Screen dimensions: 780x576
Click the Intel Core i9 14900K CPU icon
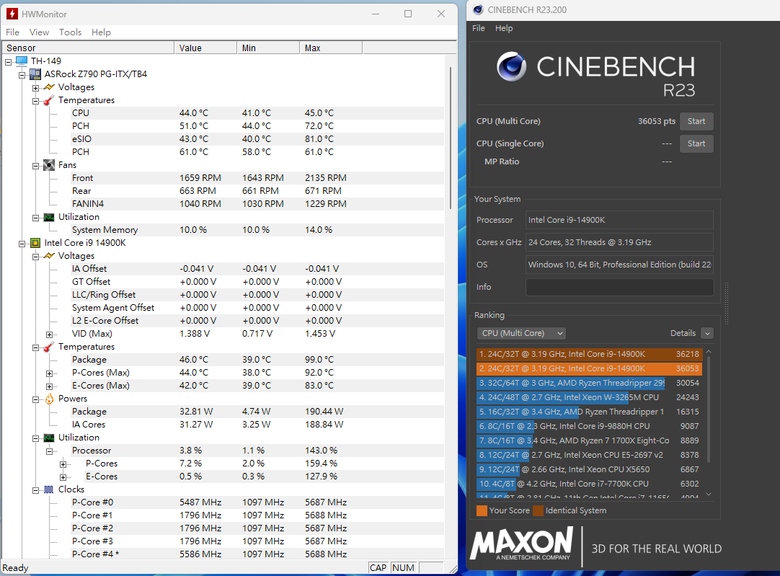35,243
